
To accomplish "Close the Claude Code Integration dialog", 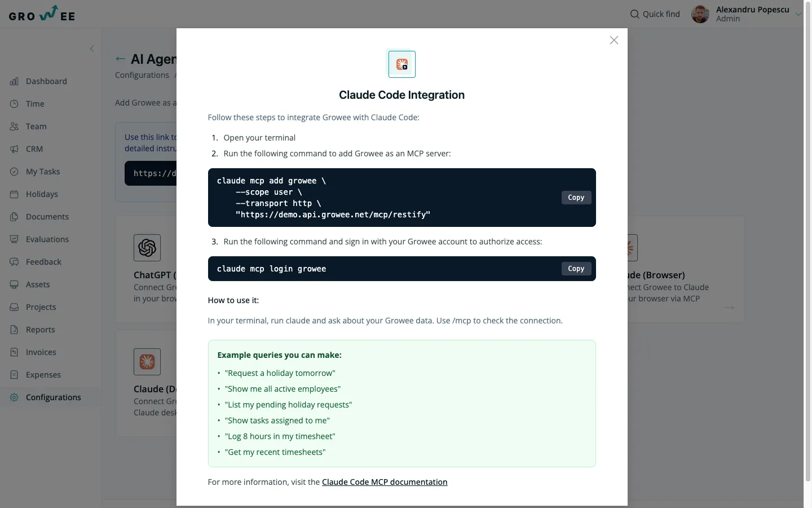I will point(614,40).
